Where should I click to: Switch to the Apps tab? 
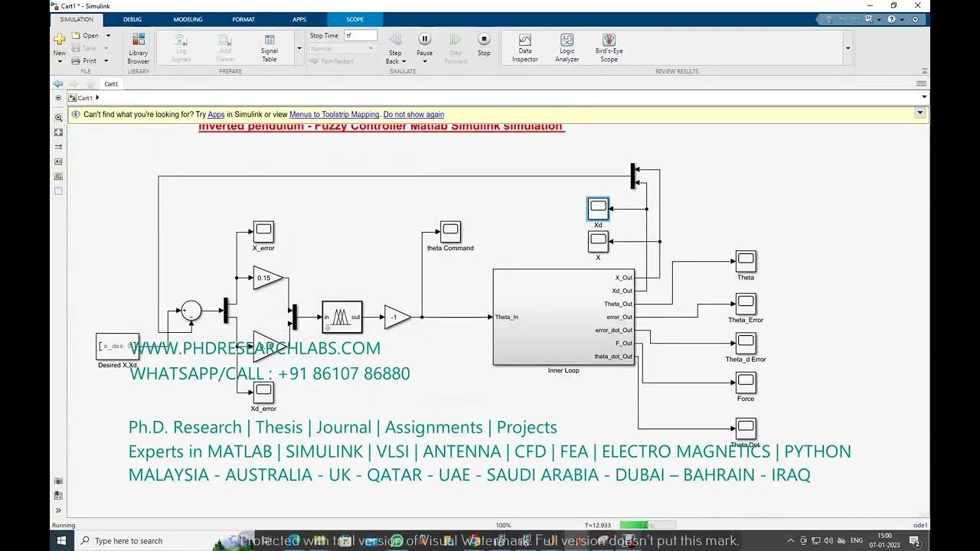coord(299,19)
